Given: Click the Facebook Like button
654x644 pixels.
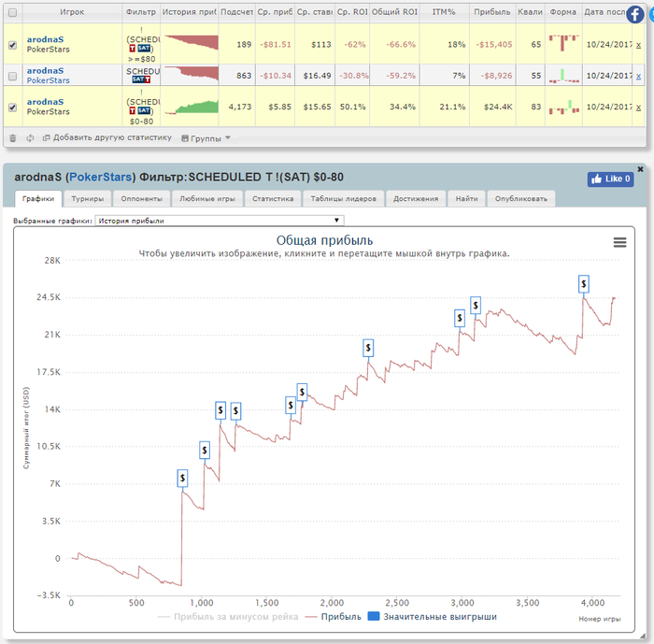Looking at the screenshot, I should pyautogui.click(x=611, y=179).
